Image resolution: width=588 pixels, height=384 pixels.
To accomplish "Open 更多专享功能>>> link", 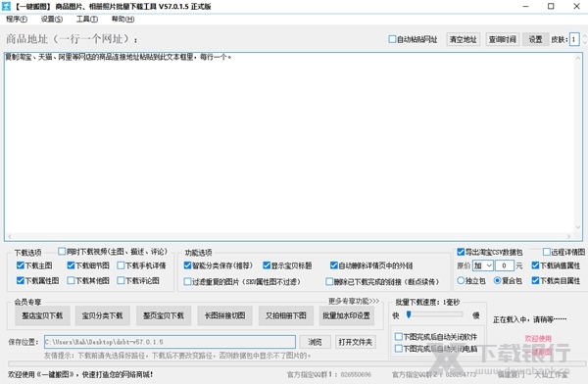I will [x=354, y=301].
